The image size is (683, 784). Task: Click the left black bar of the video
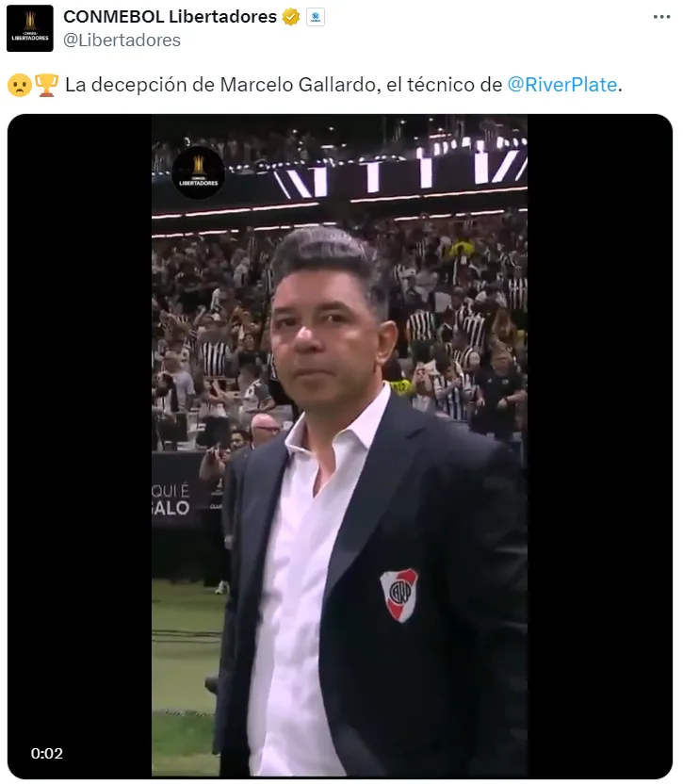click(80, 445)
